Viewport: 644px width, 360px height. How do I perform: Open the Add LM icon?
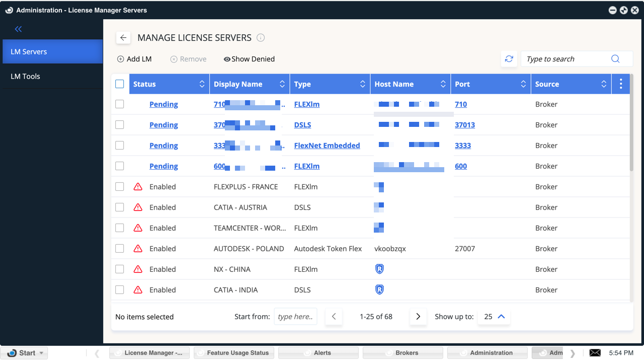pos(121,59)
